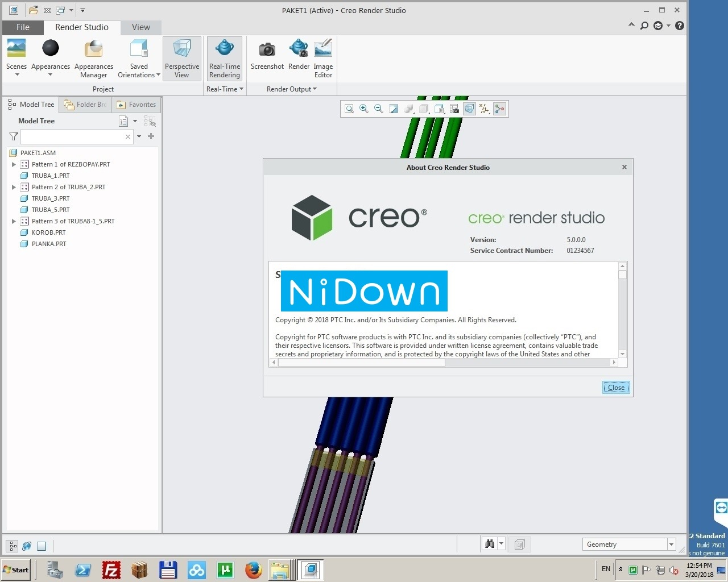Click the Open file icon in the quick access toolbar
This screenshot has width=728, height=582.
34,10
